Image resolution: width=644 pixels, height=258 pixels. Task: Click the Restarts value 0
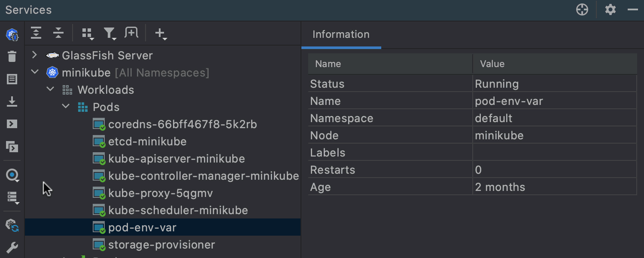point(478,170)
